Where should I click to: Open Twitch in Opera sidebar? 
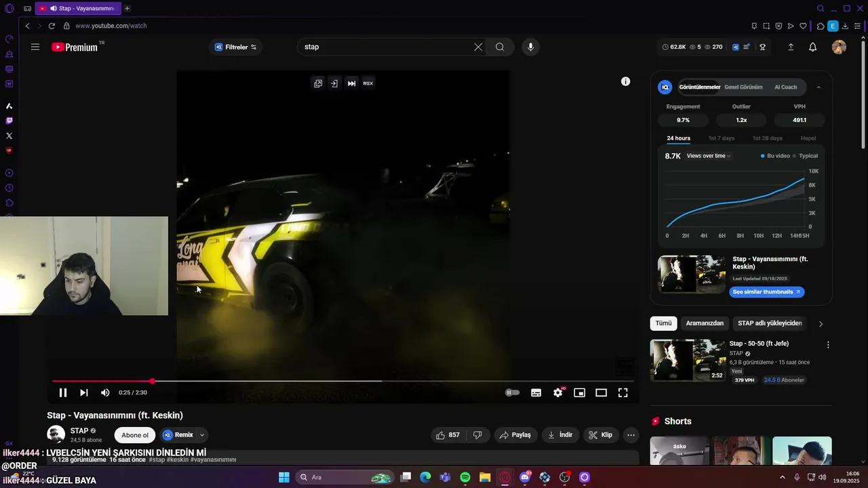coord(9,121)
